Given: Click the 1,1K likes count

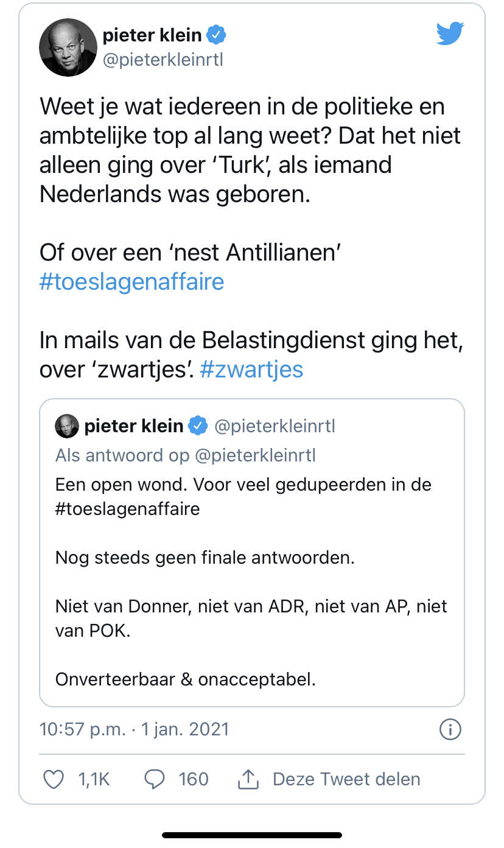Looking at the screenshot, I should [x=94, y=779].
